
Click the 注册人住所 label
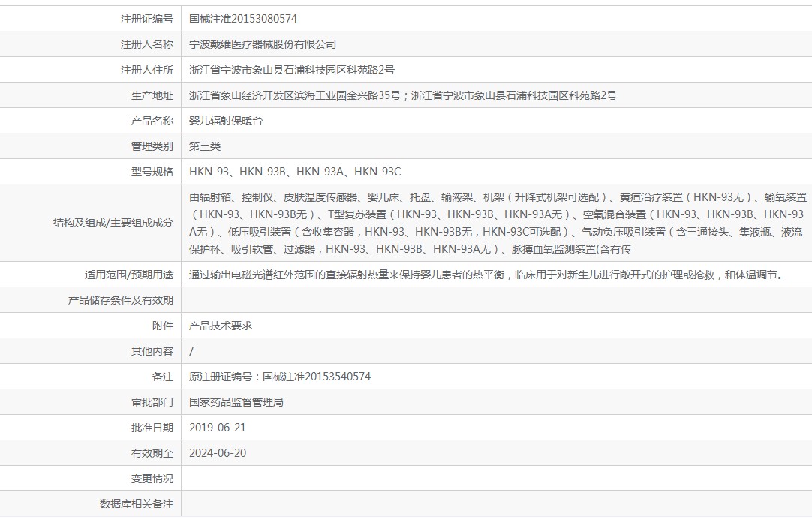146,70
